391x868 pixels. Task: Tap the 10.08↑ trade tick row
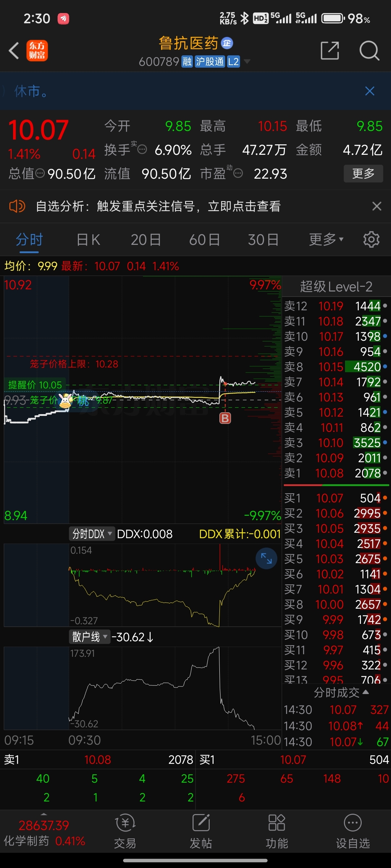(336, 726)
